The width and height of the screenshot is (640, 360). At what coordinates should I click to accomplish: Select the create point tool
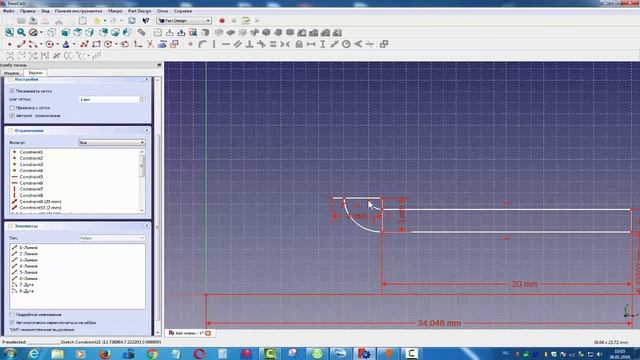point(9,44)
